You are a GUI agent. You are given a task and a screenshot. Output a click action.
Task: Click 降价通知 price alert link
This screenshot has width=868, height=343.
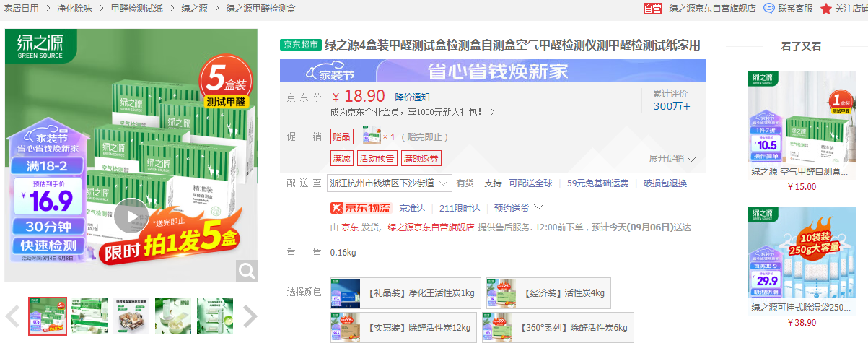[413, 97]
